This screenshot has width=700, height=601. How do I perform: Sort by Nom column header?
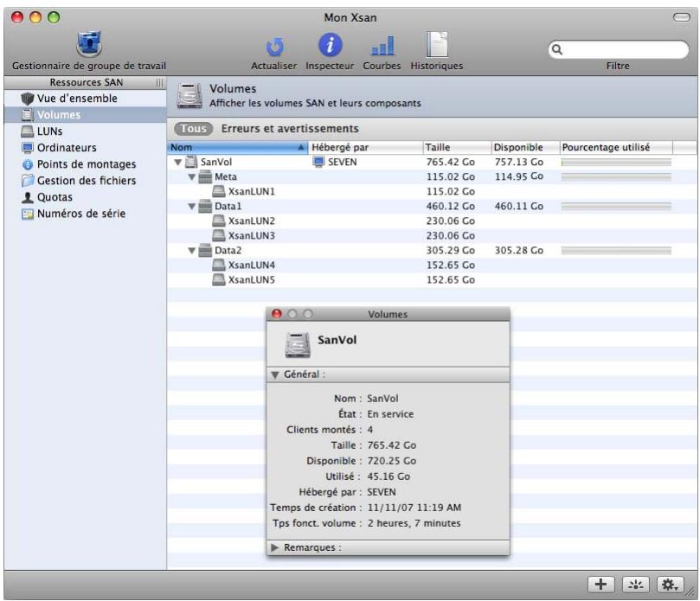pos(237,148)
